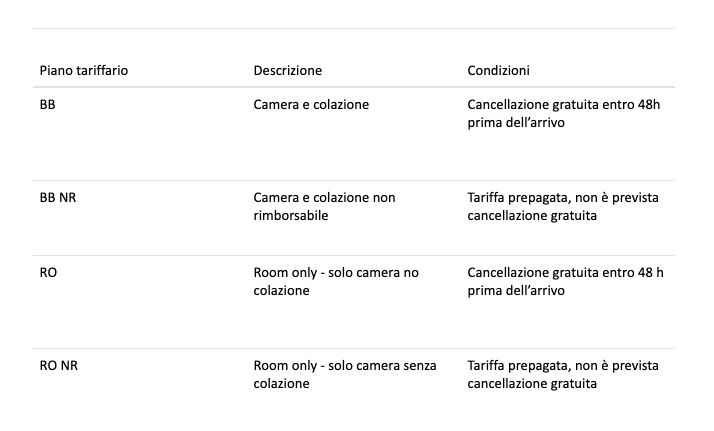Click the Descrizione column header
The height and width of the screenshot is (431, 714).
287,71
